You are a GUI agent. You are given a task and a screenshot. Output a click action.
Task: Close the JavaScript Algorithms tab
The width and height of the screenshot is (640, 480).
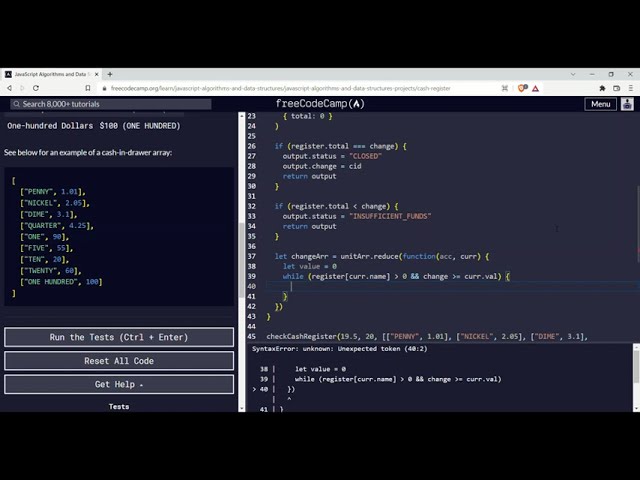click(97, 74)
